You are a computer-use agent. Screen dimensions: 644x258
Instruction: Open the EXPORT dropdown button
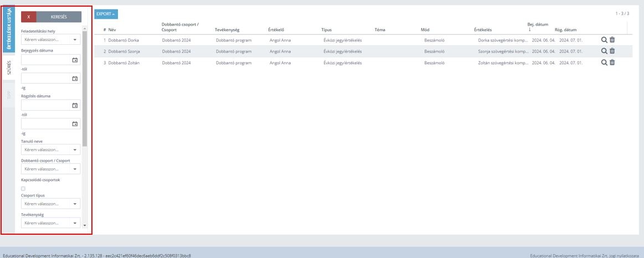pos(106,14)
